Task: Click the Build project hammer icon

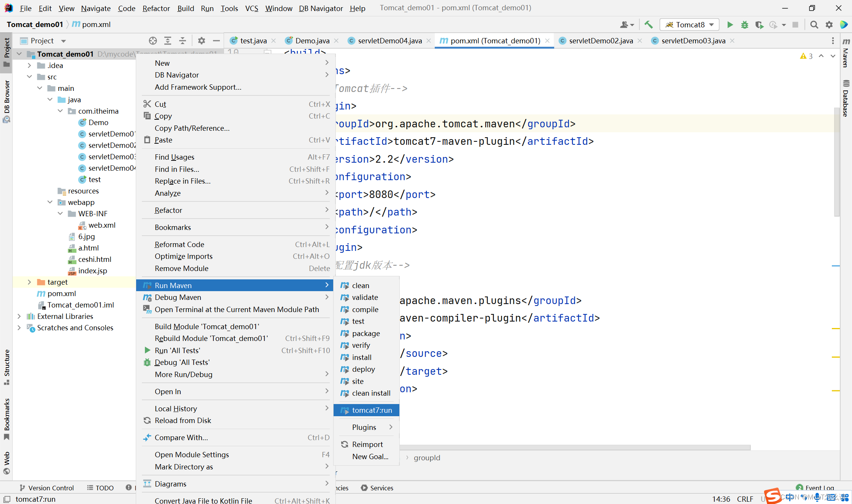Action: coord(649,25)
